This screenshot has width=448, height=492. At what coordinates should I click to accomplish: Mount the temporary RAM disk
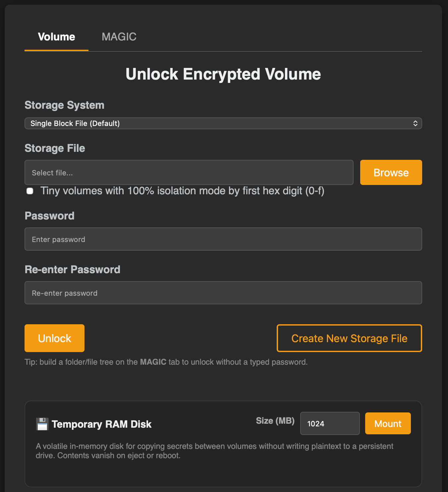coord(388,423)
